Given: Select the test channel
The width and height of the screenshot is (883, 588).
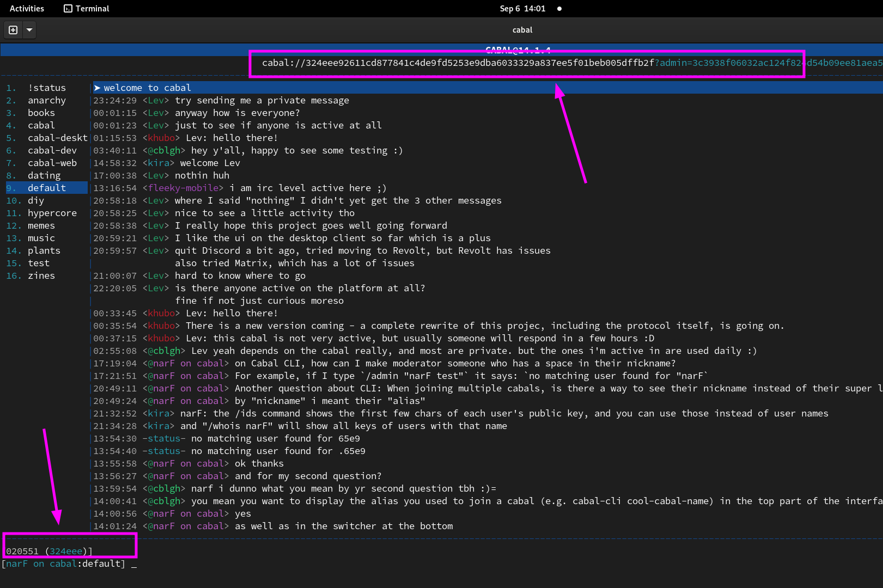Looking at the screenshot, I should coord(46,263).
